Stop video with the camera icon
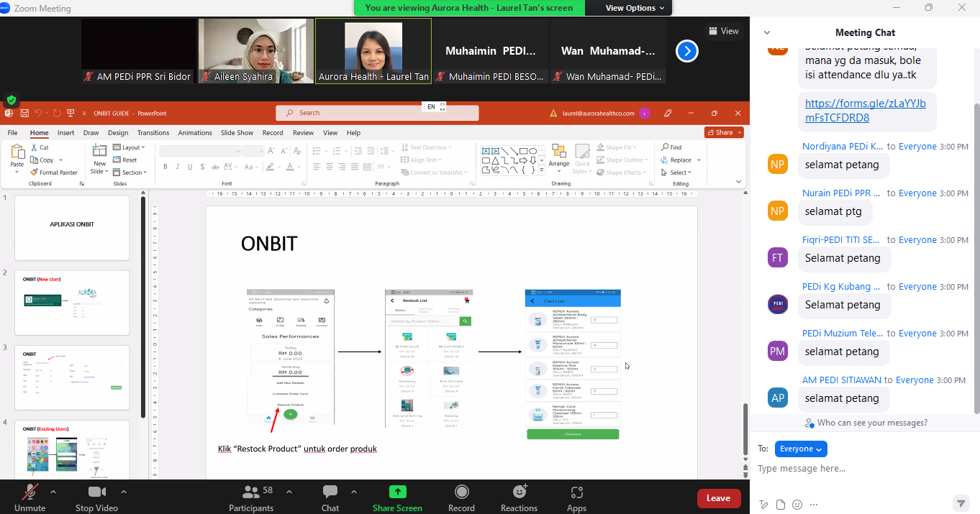980x514 pixels. coord(97,492)
